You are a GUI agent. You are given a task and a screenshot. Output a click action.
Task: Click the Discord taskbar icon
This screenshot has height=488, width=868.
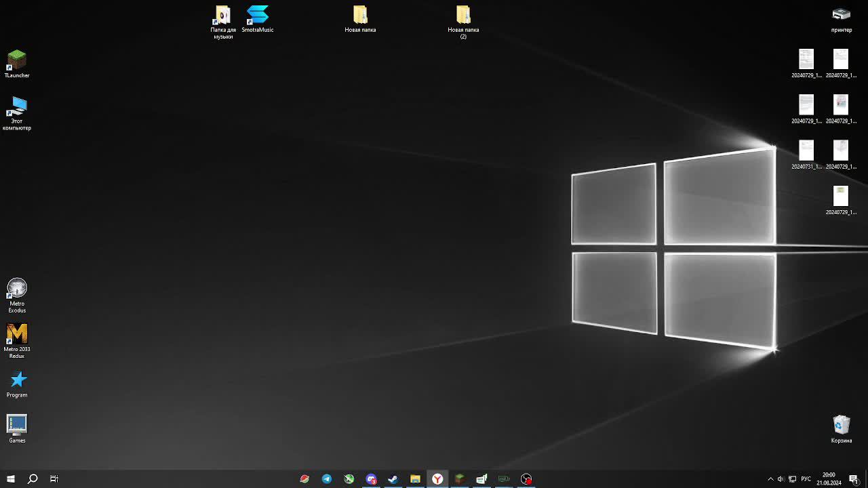tap(371, 479)
